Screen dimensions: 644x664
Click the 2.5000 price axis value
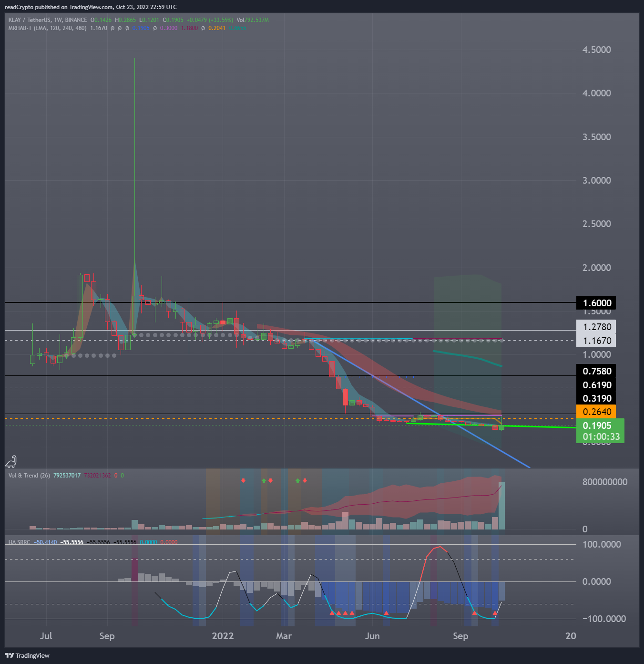596,224
